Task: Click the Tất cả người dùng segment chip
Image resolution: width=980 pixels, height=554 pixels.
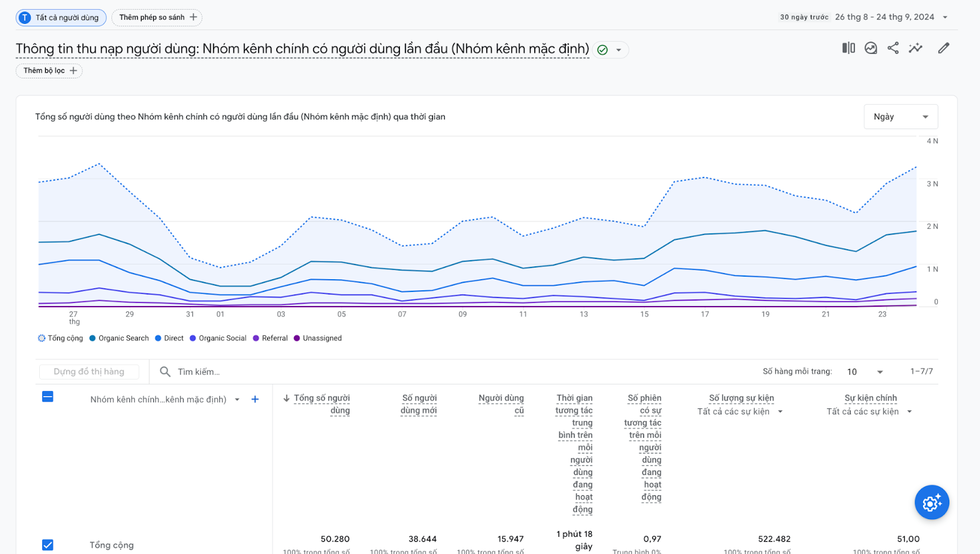Action: click(61, 18)
